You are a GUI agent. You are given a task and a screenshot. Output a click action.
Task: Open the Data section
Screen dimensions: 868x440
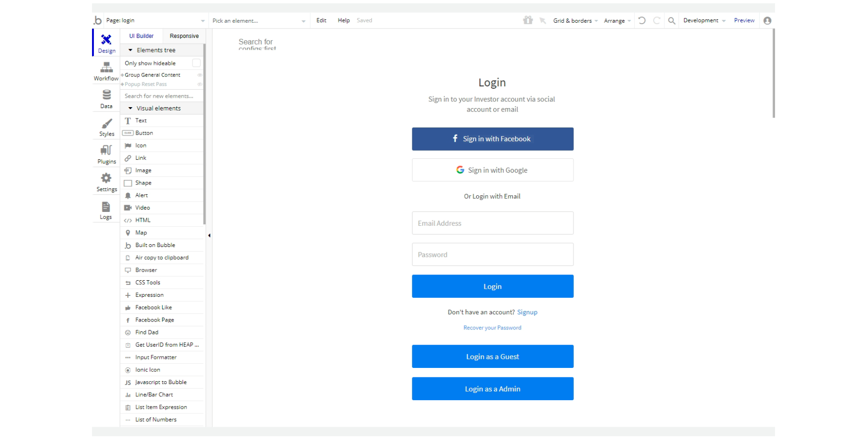point(106,99)
